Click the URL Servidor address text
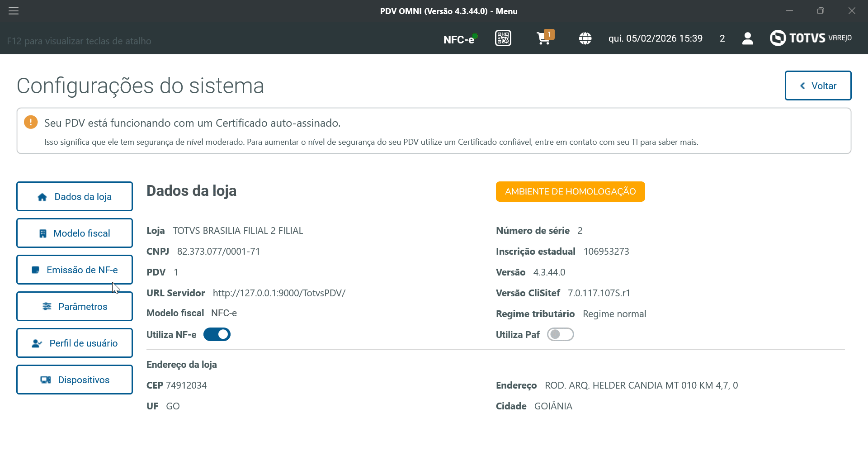 (x=279, y=293)
